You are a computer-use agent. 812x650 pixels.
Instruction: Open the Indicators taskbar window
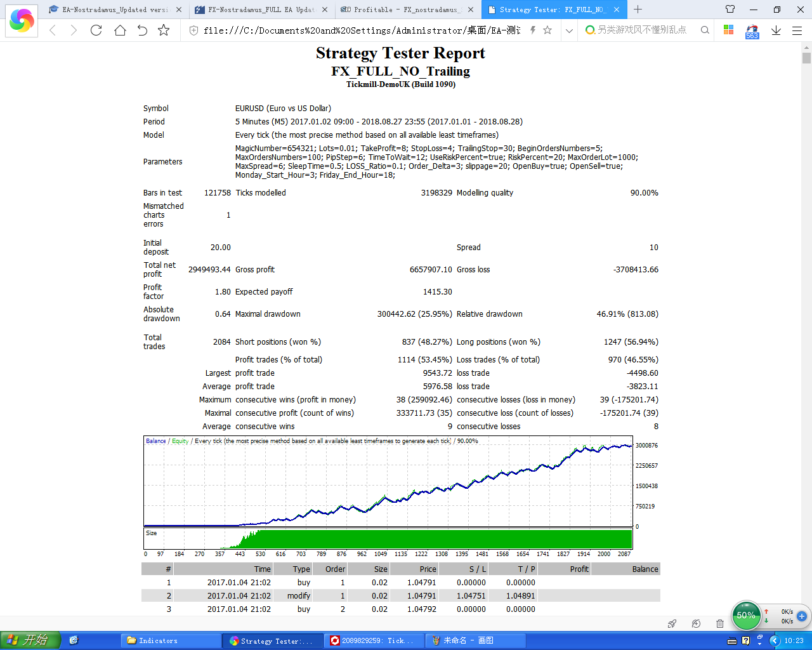pyautogui.click(x=171, y=640)
